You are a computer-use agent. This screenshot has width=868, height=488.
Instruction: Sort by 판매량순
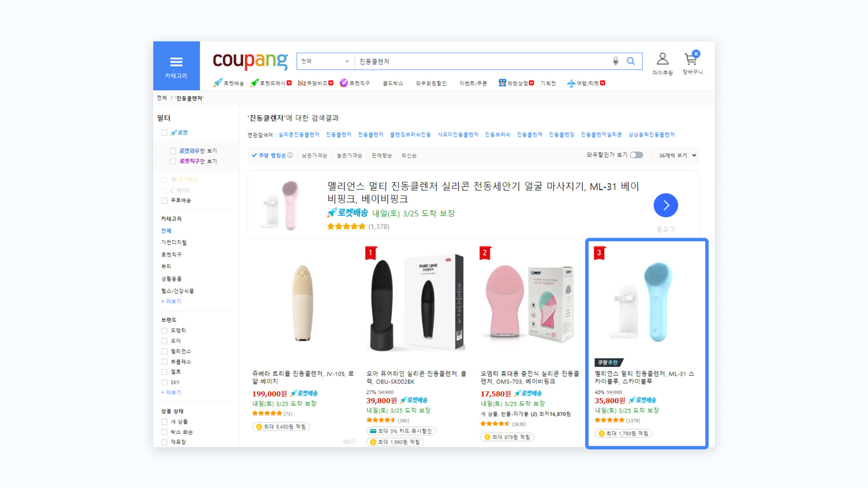pyautogui.click(x=382, y=155)
